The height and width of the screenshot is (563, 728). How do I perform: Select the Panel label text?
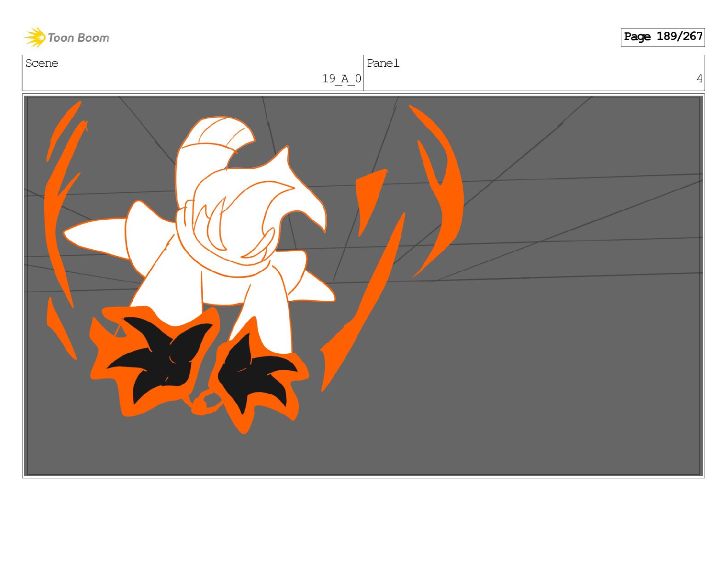coord(383,63)
